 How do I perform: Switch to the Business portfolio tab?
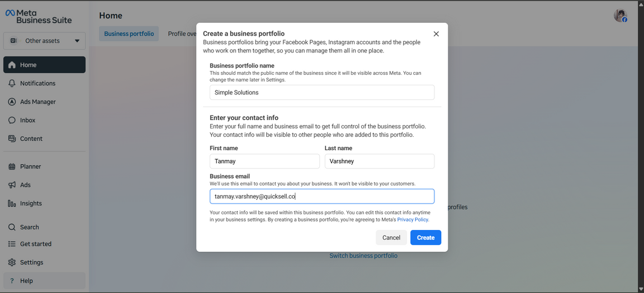click(x=129, y=33)
